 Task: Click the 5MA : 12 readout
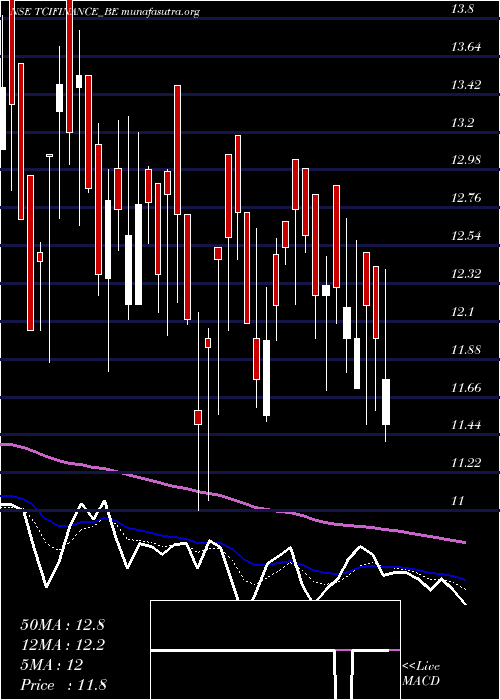[x=52, y=665]
